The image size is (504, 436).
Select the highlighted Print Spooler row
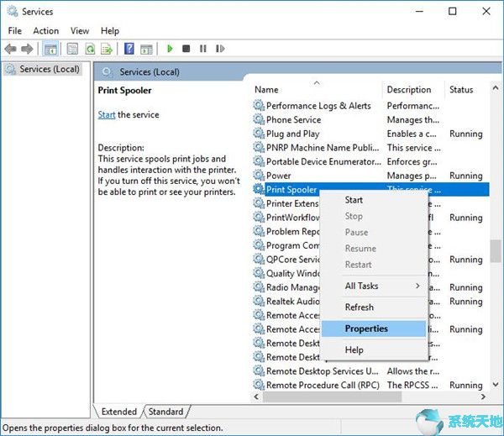coord(371,189)
